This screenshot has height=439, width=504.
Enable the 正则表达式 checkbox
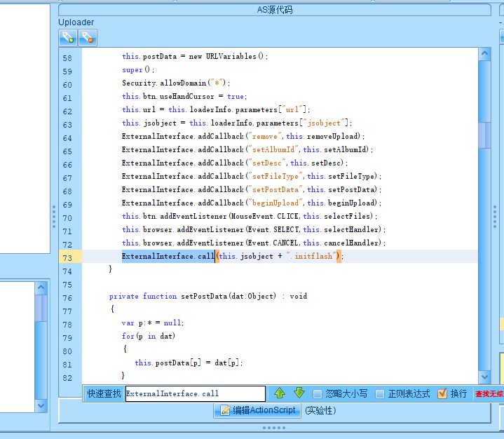click(380, 393)
